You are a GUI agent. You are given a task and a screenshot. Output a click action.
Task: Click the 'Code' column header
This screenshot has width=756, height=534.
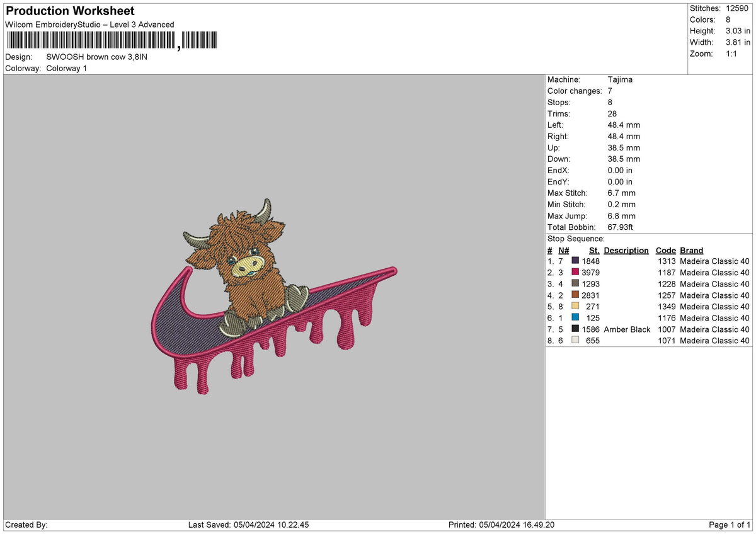[x=665, y=250]
